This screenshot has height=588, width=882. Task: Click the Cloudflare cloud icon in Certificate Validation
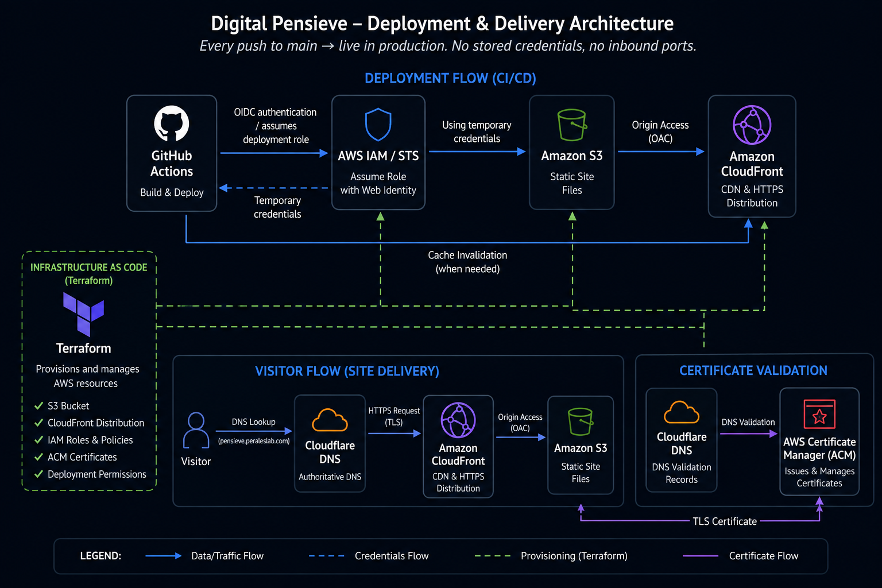pyautogui.click(x=682, y=412)
